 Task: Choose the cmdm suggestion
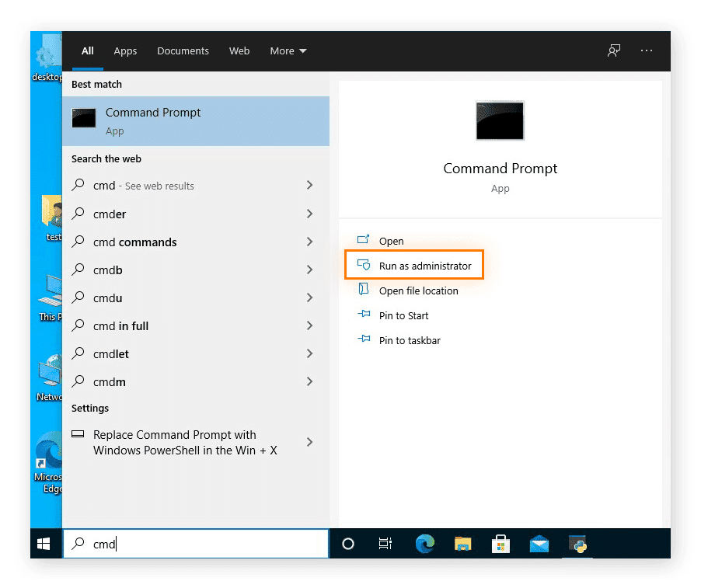[x=196, y=381]
